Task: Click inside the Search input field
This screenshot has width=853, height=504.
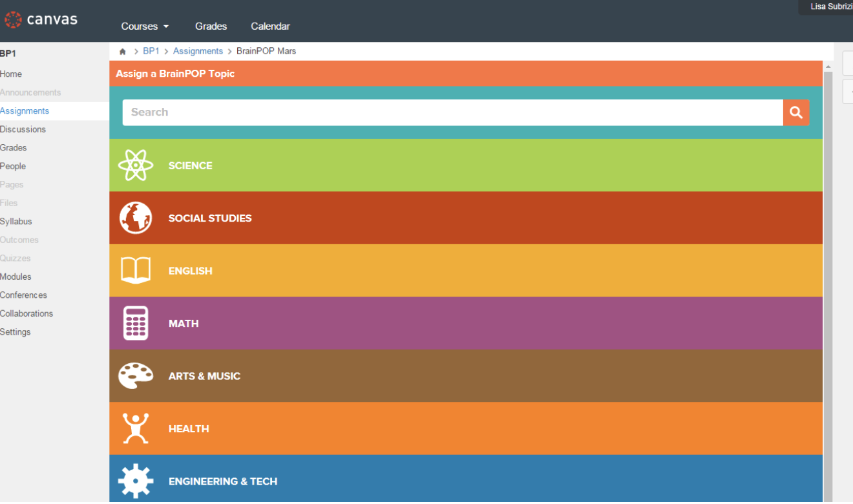Action: [x=452, y=112]
